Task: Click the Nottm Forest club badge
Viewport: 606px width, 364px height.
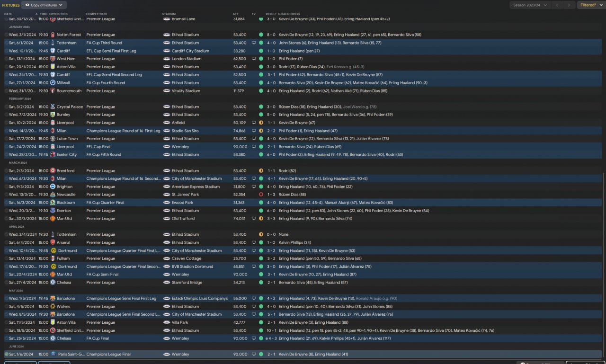Action: tap(53, 35)
